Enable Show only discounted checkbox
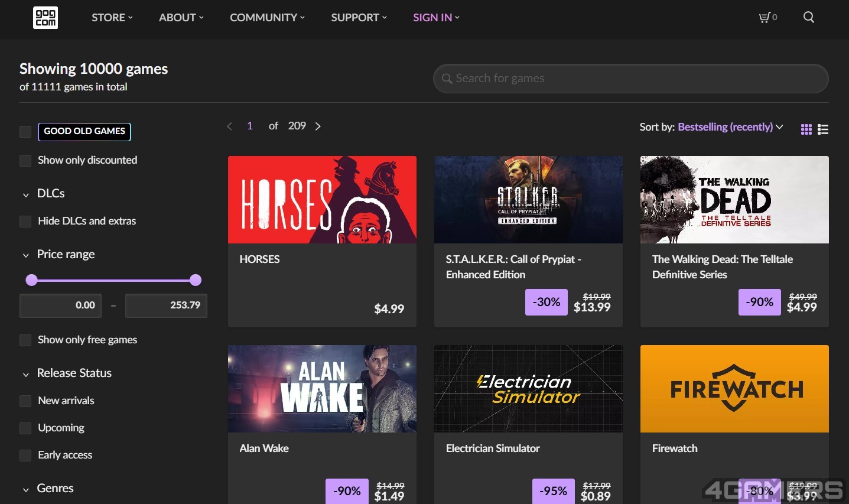 tap(25, 161)
